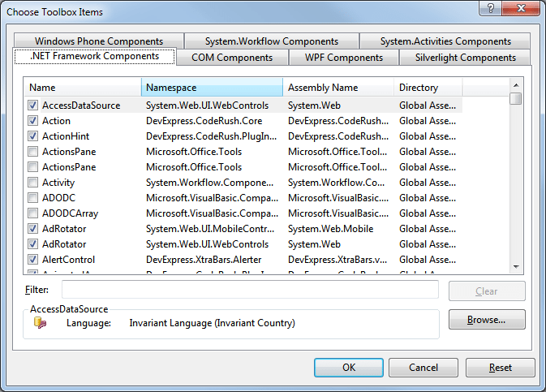Switch to COM Components tab
Image resolution: width=546 pixels, height=392 pixels.
tap(232, 57)
